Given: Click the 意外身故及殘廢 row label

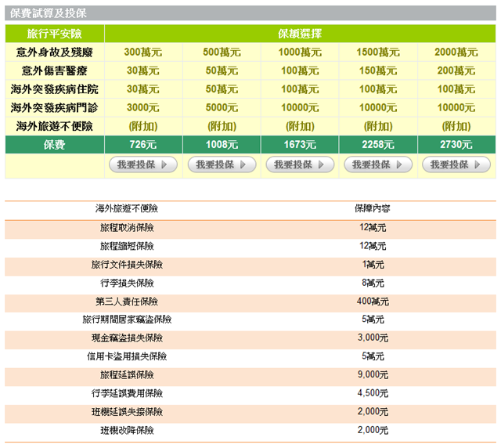Looking at the screenshot, I should 55,52.
